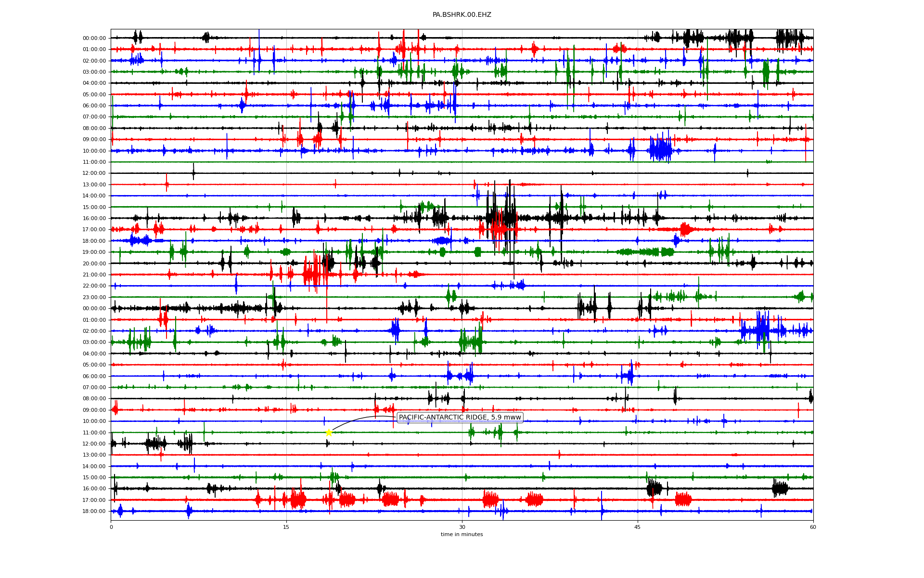Click the 30 tick on x-axis
Image resolution: width=924 pixels, height=578 pixels.
[x=462, y=527]
